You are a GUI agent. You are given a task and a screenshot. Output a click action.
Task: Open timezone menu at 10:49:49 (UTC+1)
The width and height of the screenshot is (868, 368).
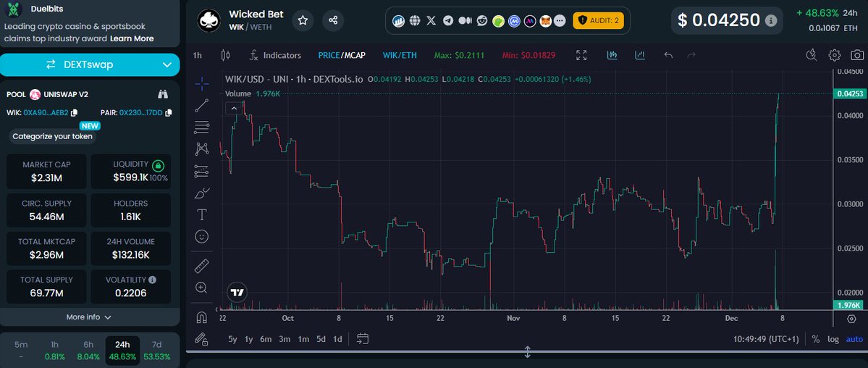point(766,339)
